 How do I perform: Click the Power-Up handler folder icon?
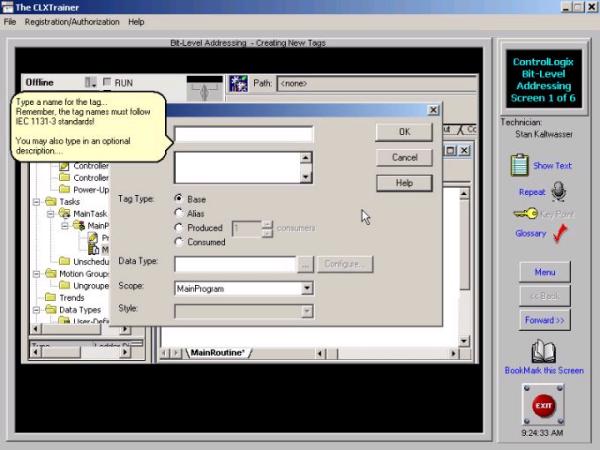[x=65, y=189]
